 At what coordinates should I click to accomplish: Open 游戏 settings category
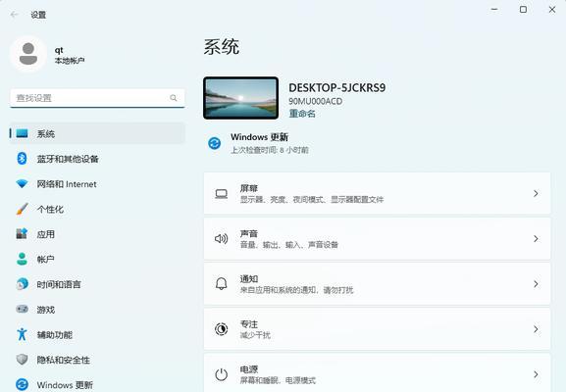coord(97,309)
